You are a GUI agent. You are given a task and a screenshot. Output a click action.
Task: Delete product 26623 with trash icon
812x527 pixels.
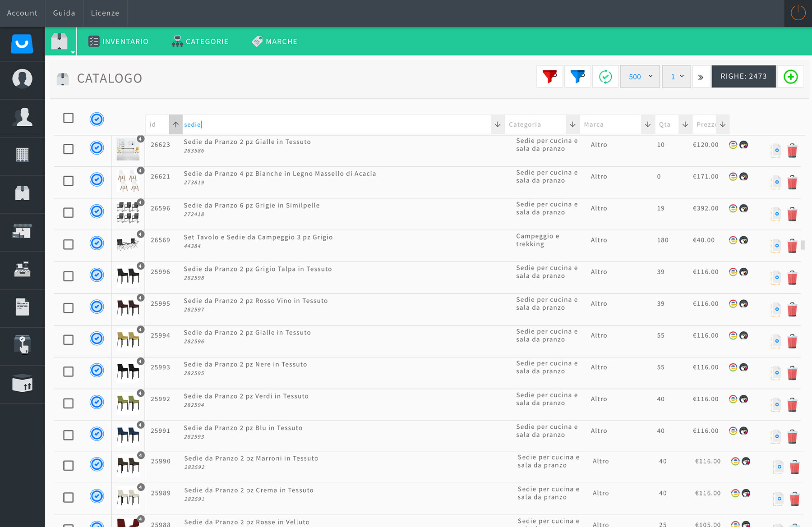click(792, 151)
